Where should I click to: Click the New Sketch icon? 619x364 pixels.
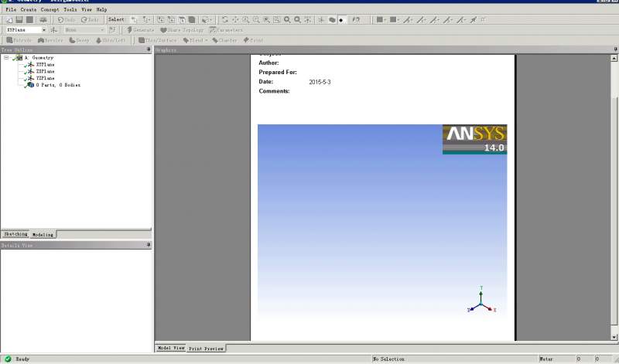tap(112, 30)
